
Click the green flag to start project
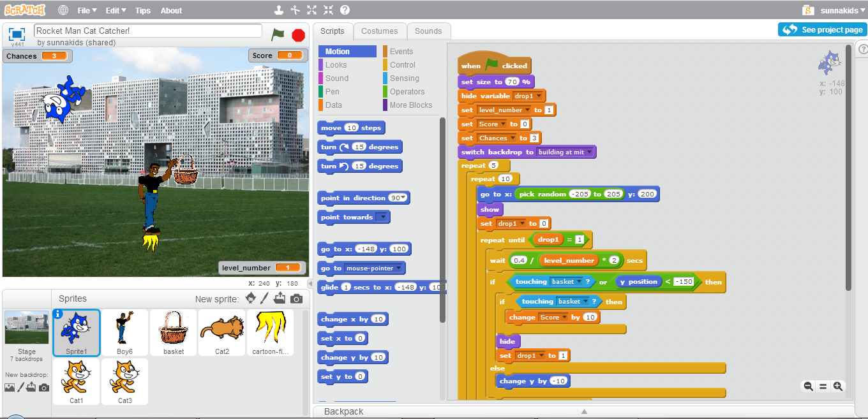click(x=278, y=34)
